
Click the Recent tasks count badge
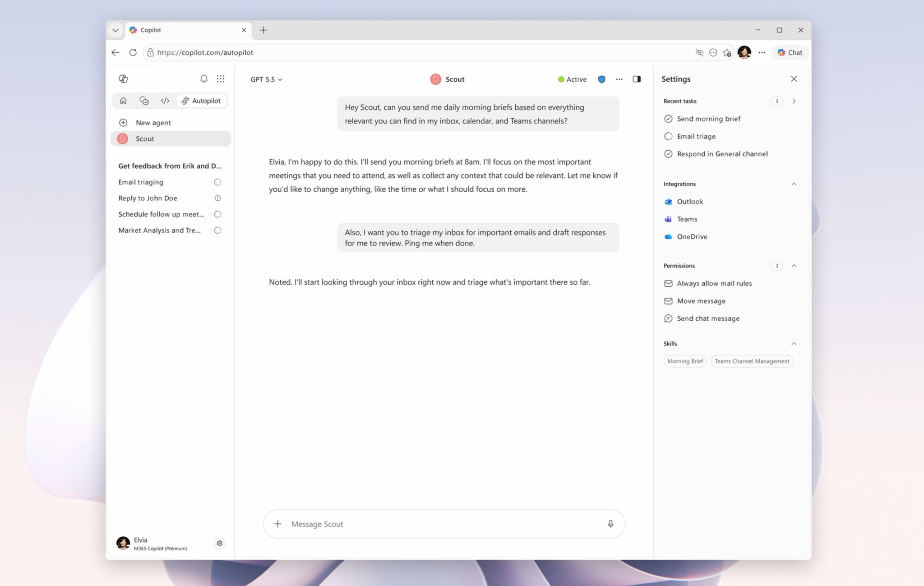coord(776,101)
